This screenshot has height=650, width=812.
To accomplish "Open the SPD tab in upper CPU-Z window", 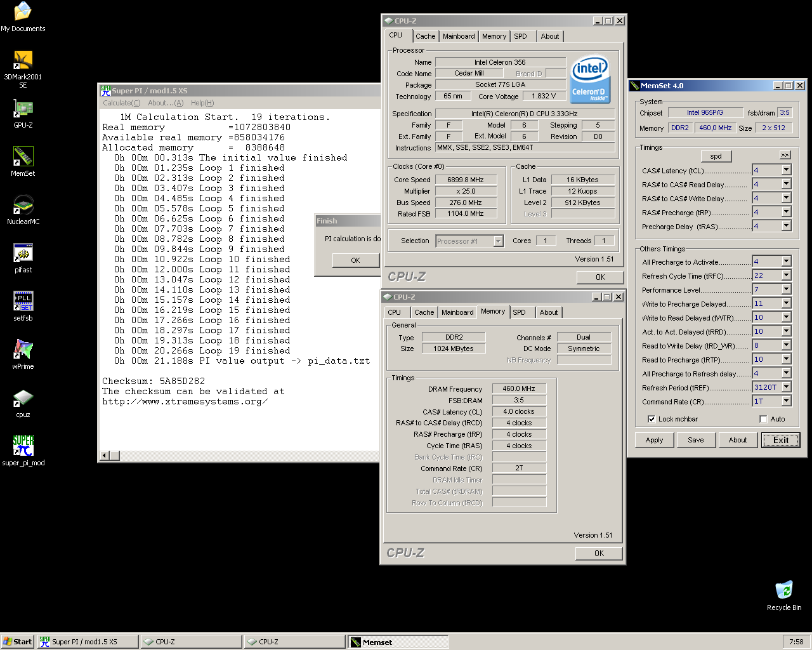I will point(520,36).
